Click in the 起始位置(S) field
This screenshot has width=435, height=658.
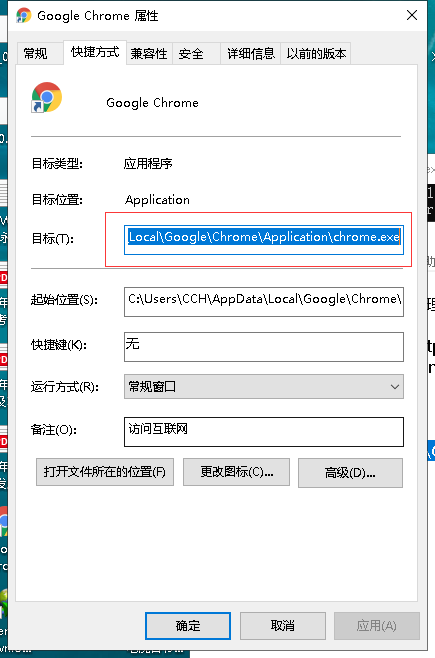pyautogui.click(x=264, y=302)
